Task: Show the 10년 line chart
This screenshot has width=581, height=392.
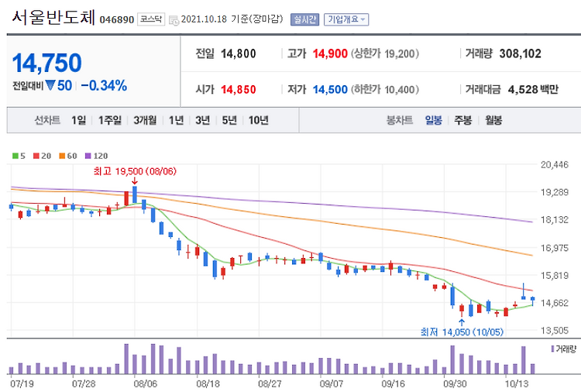Action: pyautogui.click(x=258, y=120)
